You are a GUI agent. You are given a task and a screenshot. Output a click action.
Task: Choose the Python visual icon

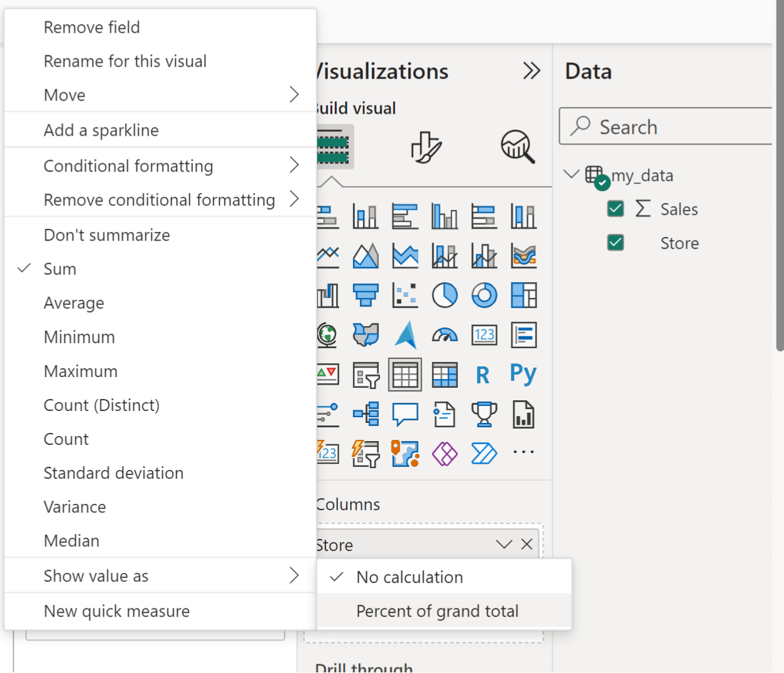click(x=523, y=375)
